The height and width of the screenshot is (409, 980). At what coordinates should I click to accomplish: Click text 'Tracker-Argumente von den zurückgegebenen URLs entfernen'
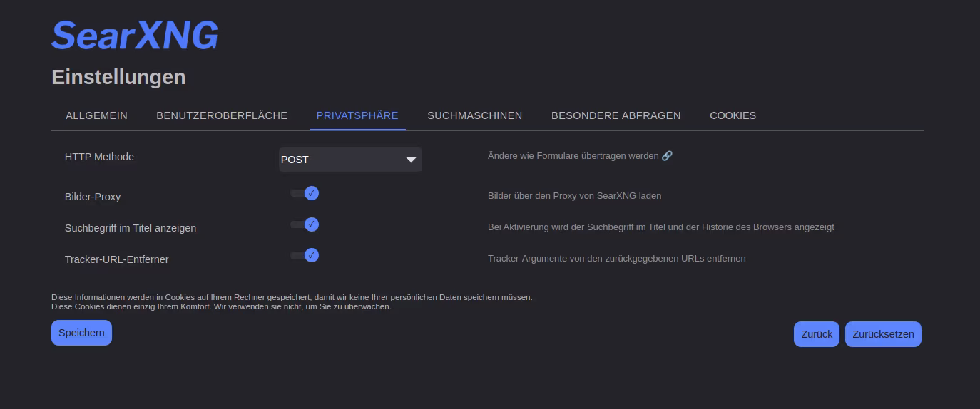616,258
